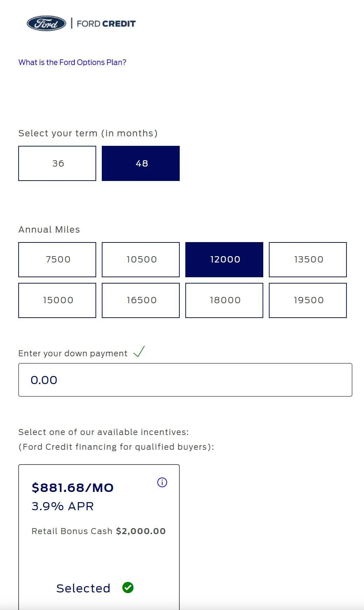Image resolution: width=364 pixels, height=610 pixels.
Task: Click the Retail Bonus Cash $2,000.00 text
Action: coord(99,531)
